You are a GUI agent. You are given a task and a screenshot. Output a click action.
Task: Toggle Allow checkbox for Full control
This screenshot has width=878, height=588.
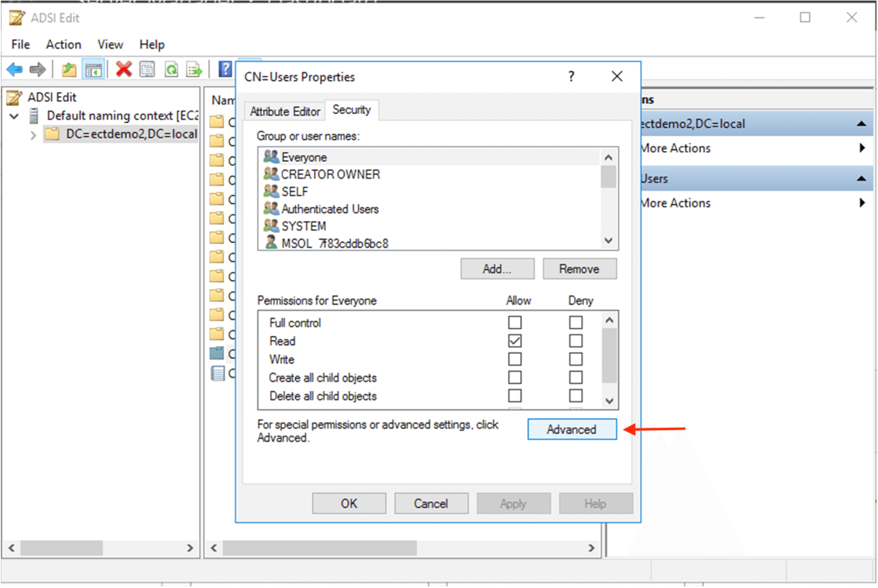(x=515, y=323)
